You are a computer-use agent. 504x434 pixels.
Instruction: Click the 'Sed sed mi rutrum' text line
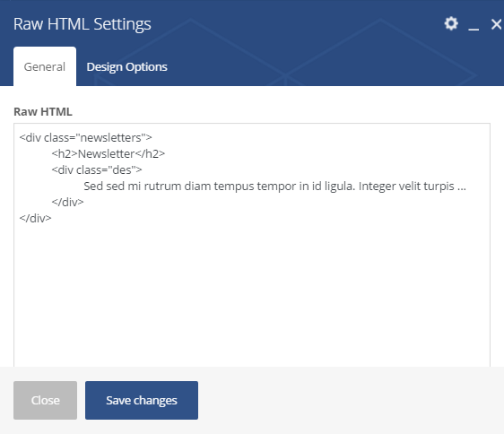[x=274, y=186]
